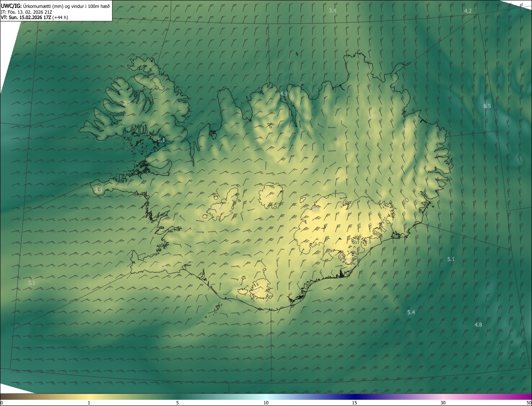Click the 6.5 value label over the eastern sea
532x406 pixels.
(487, 106)
